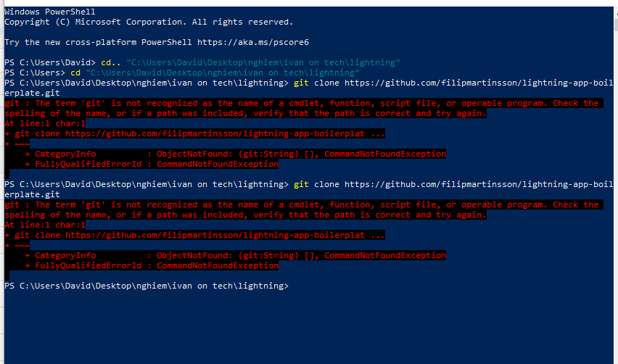Click the yellow 'cd..' command

tap(111, 62)
